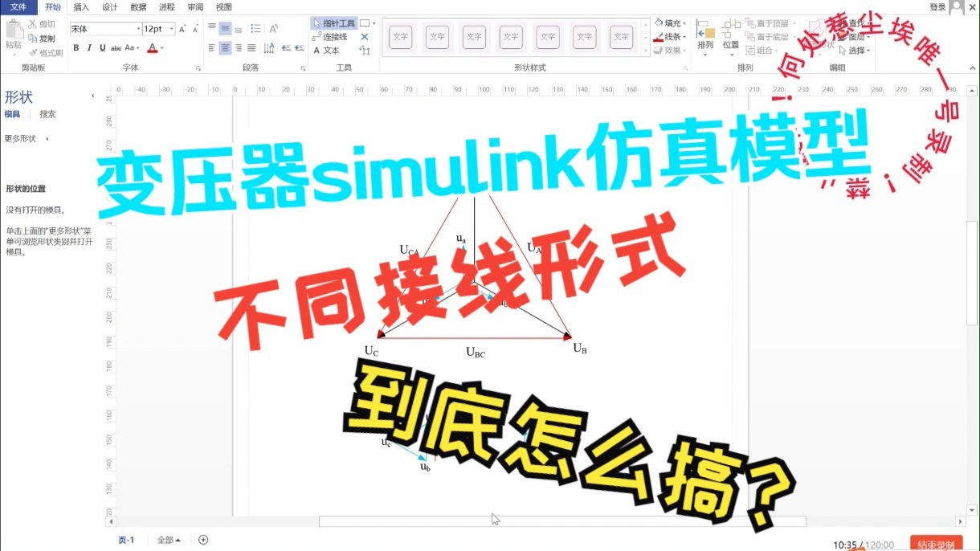Click the Copy (复制) icon
Viewport: 980px width, 551px height.
click(x=33, y=39)
